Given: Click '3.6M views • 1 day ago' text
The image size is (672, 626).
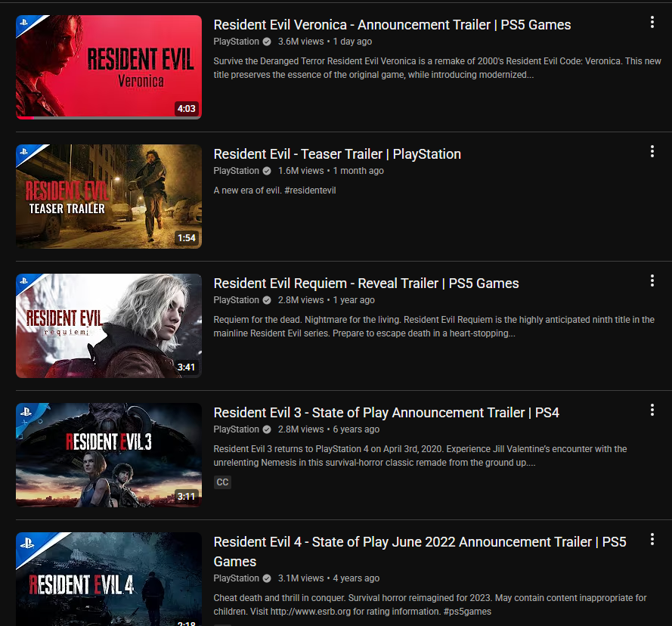Looking at the screenshot, I should 325,42.
